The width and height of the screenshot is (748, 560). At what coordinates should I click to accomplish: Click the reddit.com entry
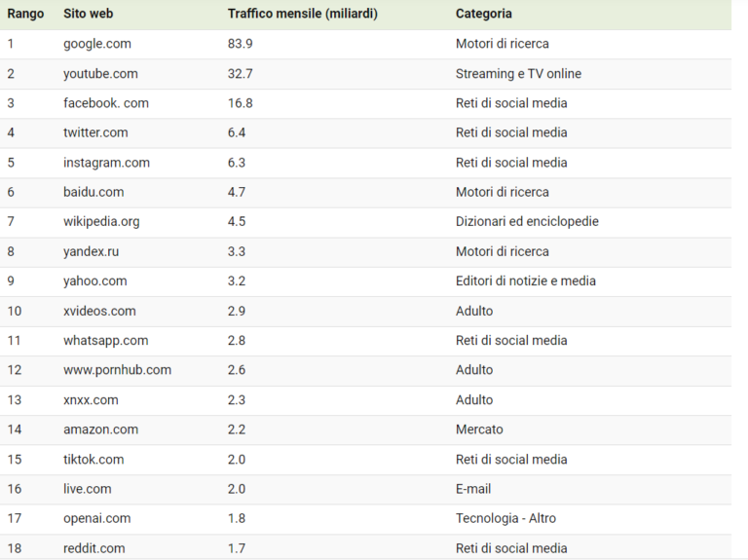[x=94, y=548]
